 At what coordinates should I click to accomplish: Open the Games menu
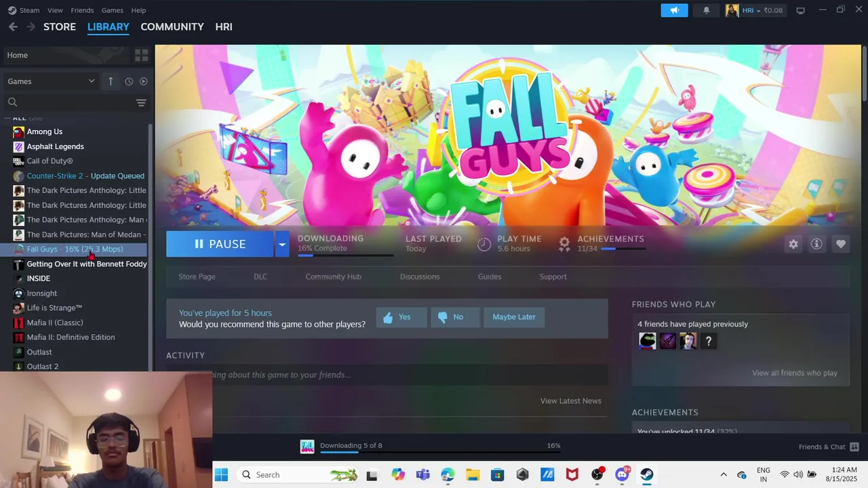pyautogui.click(x=112, y=10)
